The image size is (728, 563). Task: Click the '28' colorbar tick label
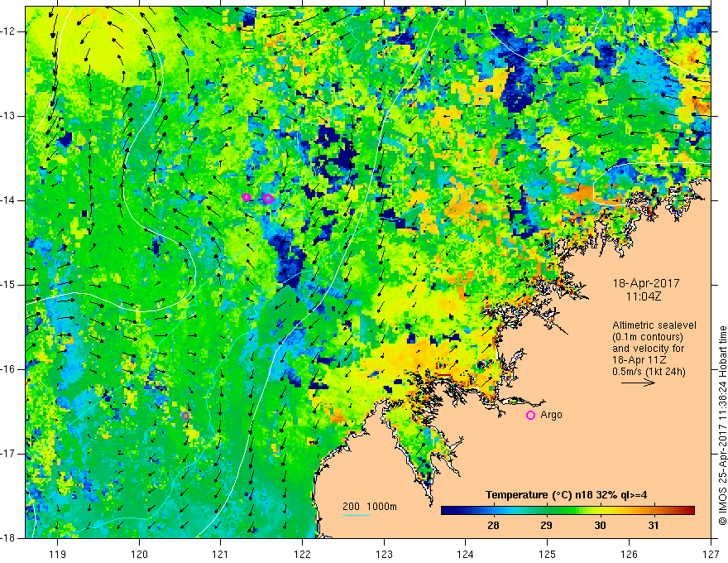[494, 526]
